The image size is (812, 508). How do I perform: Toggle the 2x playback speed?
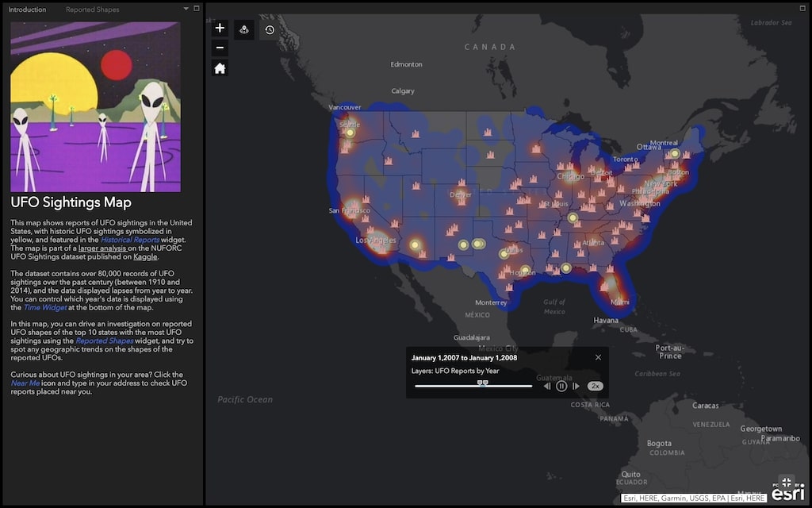pos(595,386)
